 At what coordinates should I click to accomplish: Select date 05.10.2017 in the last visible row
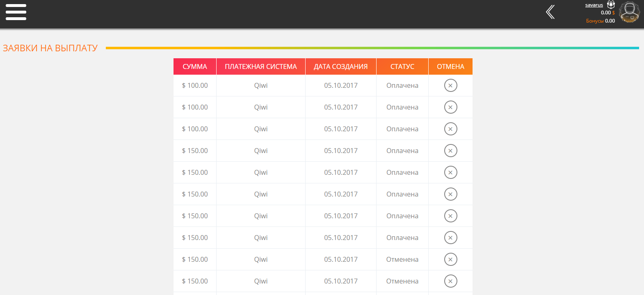tap(341, 281)
